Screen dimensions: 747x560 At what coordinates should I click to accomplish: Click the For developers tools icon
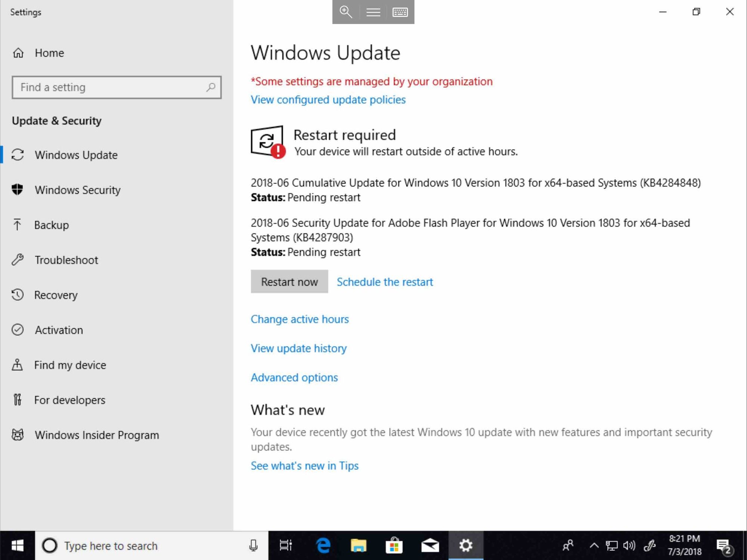click(x=18, y=400)
